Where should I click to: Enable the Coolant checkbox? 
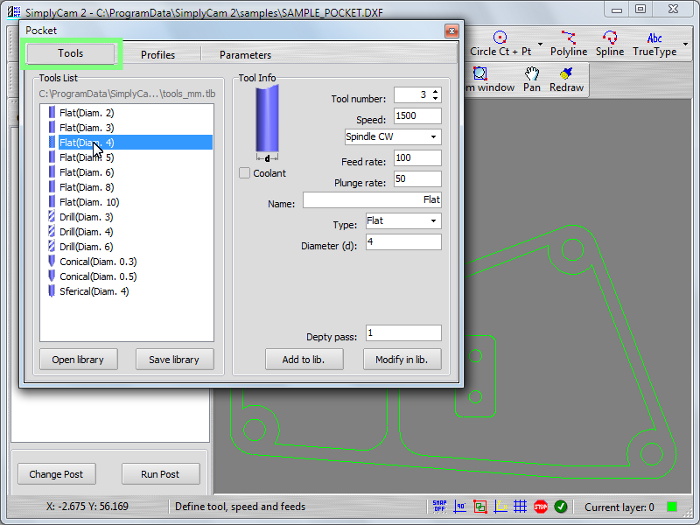[245, 173]
